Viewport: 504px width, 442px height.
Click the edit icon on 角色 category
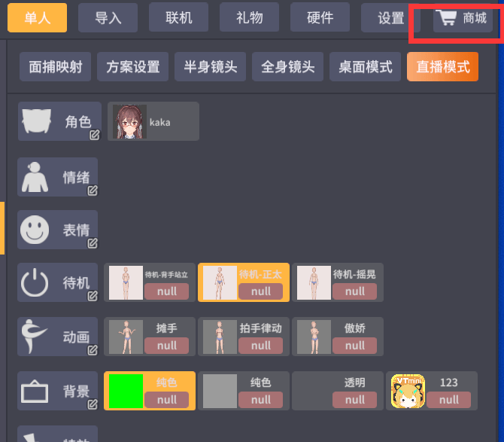click(95, 135)
